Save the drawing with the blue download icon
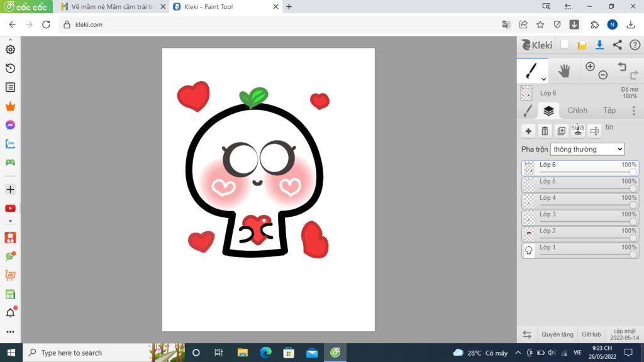 [599, 45]
